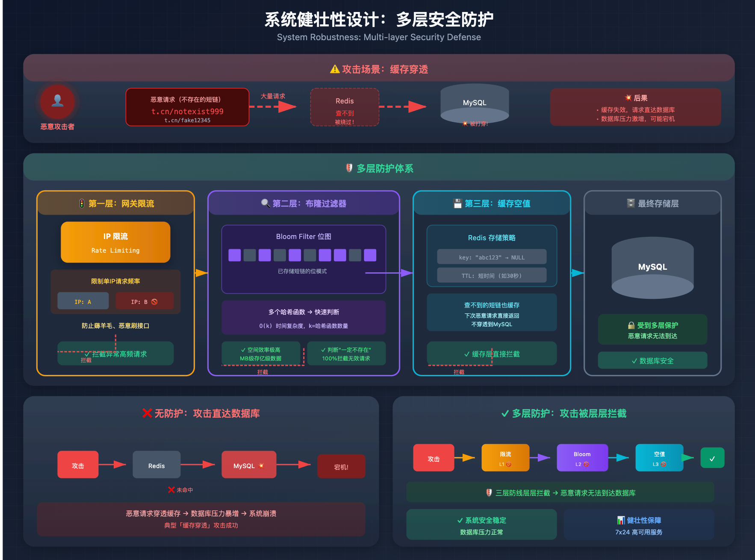Click the green checkmark box after 空值 L3
The image size is (755, 560).
pyautogui.click(x=712, y=458)
